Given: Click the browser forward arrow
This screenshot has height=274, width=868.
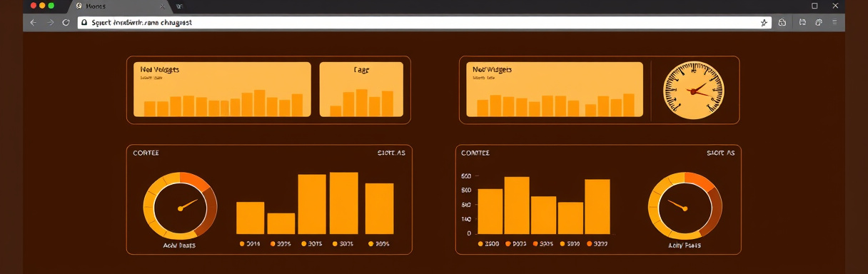Looking at the screenshot, I should click(50, 23).
